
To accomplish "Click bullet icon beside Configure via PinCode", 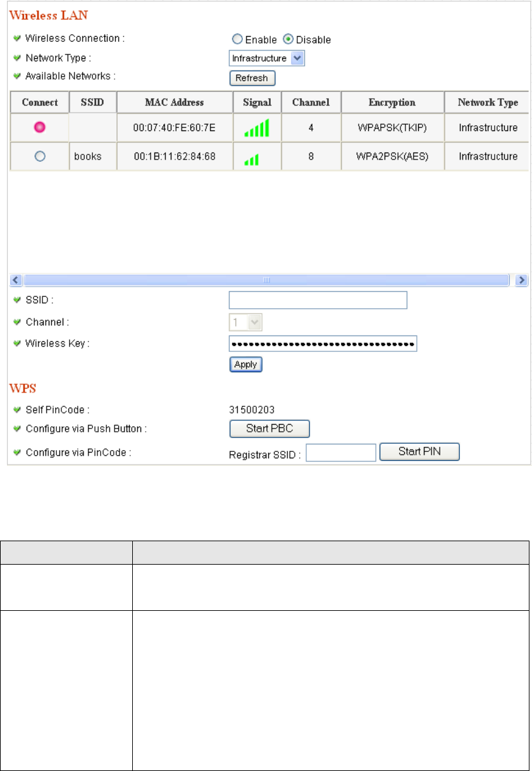I will (17, 453).
